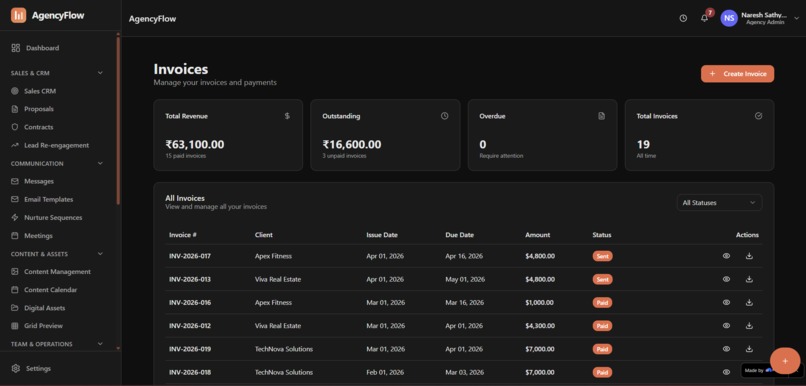Viewport: 806px width, 386px height.
Task: Open notifications bell with badge 7
Action: (x=705, y=18)
